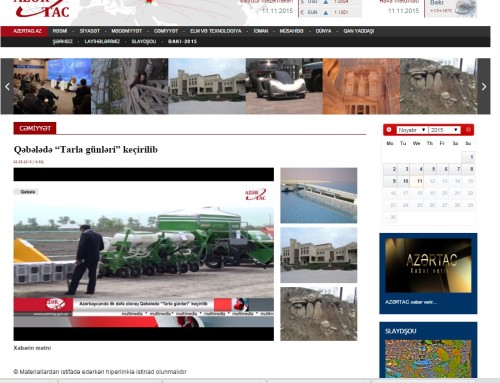Open carousel thumbnail of Petra monument
This screenshot has width=500, height=383.
361,86
